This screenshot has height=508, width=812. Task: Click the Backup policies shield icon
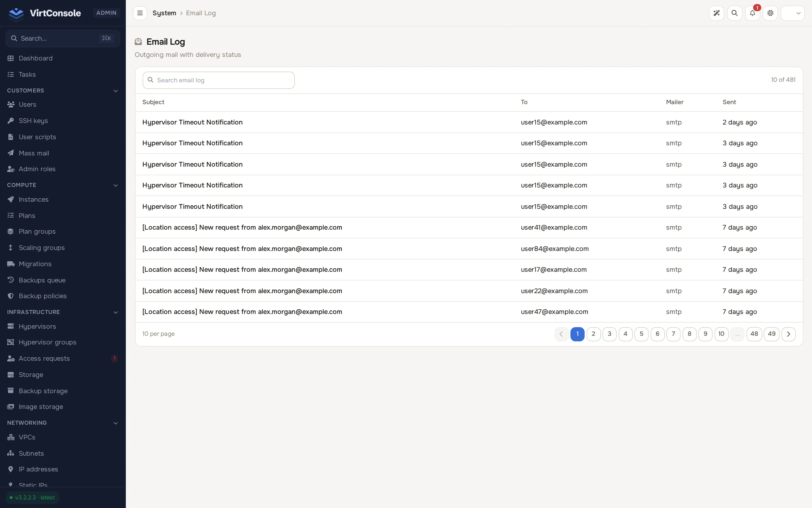click(11, 296)
